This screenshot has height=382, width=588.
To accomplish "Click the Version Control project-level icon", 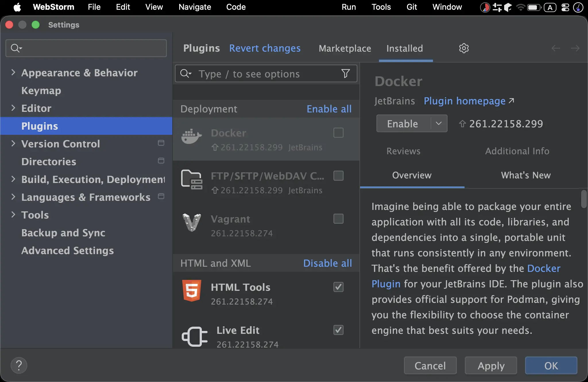I will [161, 143].
